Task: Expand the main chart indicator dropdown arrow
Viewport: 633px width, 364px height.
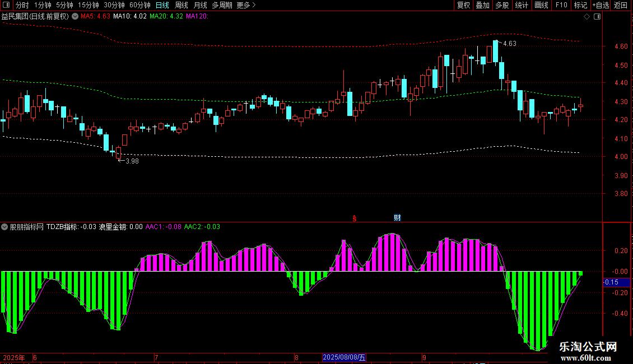Action: tap(75, 16)
